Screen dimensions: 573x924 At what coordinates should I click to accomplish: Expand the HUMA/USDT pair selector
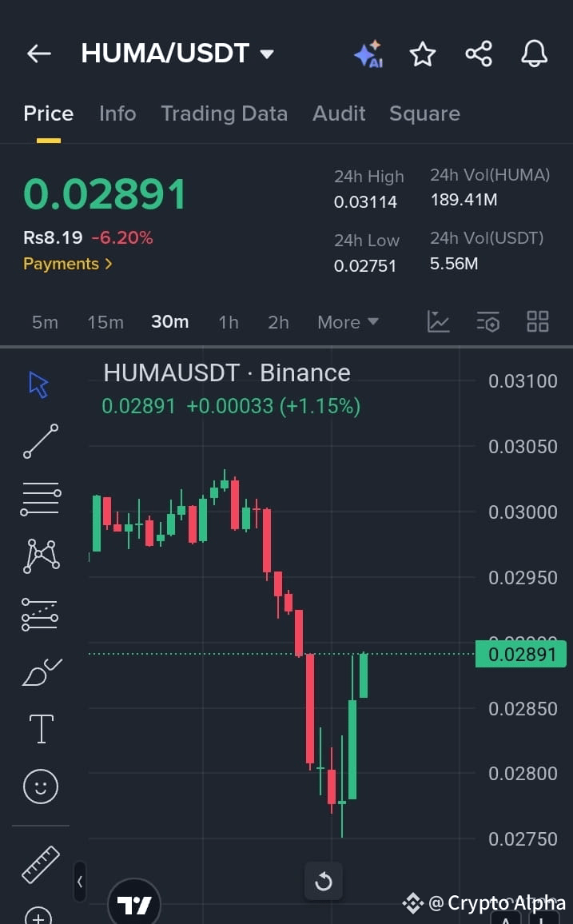(x=177, y=54)
